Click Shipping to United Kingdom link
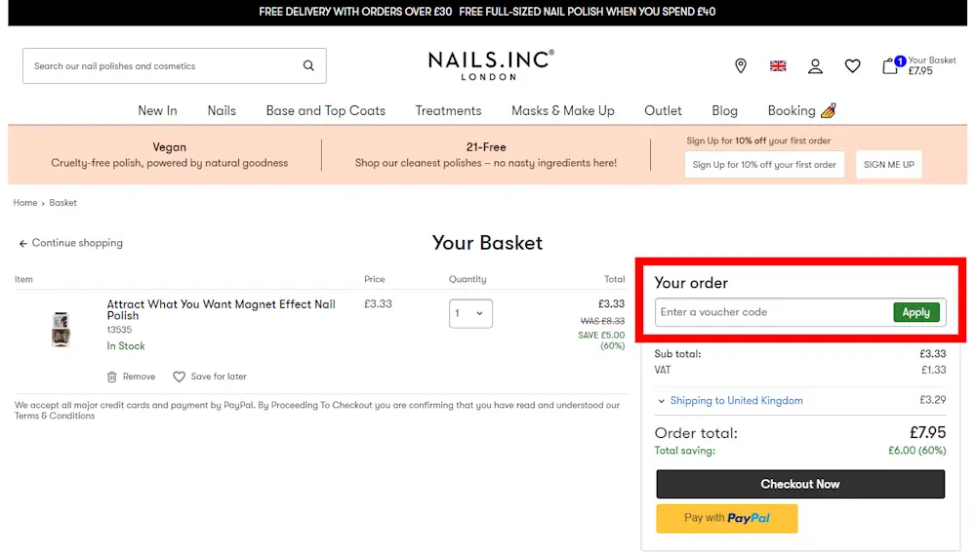Screen dimensions: 976x560 tap(736, 401)
